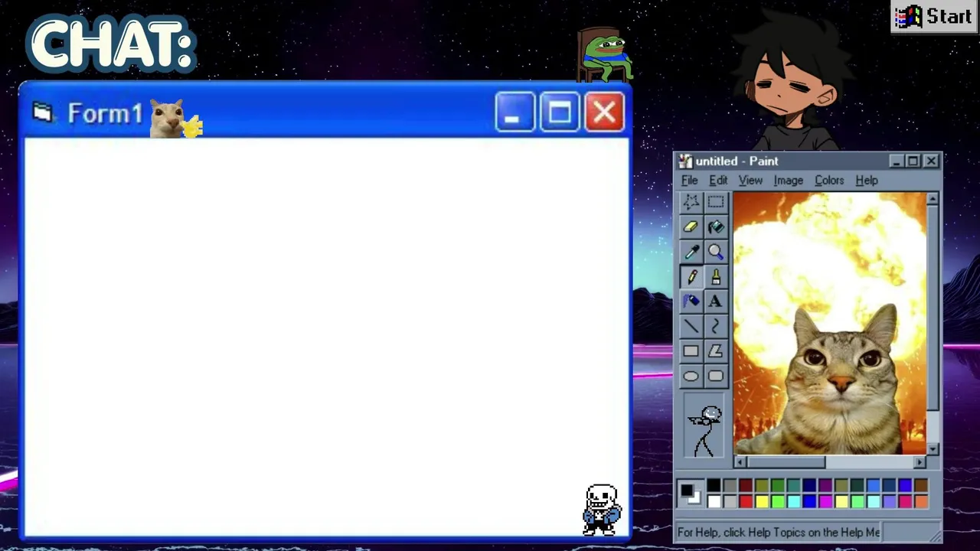Image resolution: width=980 pixels, height=551 pixels.
Task: Select the Rounded Rectangle tool in Paint
Action: (x=716, y=376)
